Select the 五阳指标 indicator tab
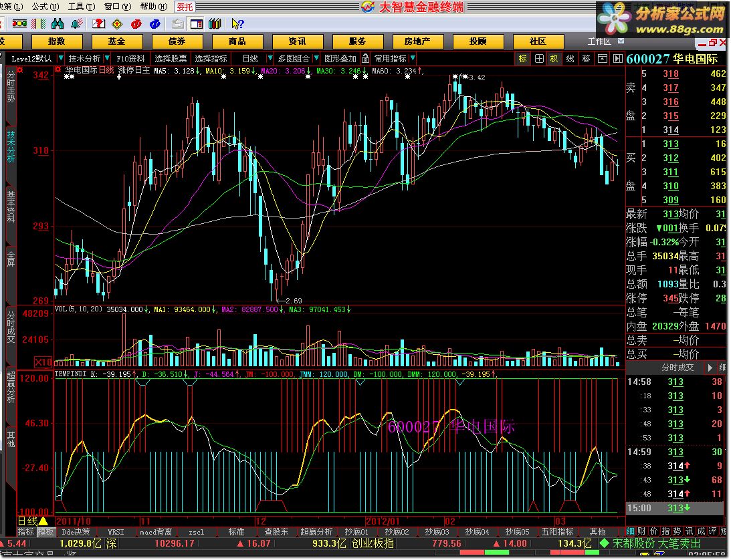The image size is (731, 560). coord(557,531)
